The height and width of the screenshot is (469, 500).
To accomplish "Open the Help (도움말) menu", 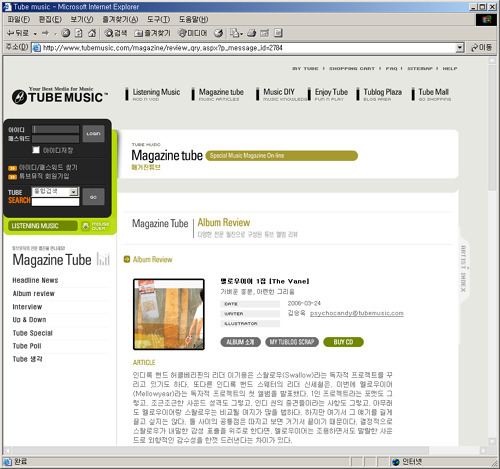I will (x=193, y=20).
